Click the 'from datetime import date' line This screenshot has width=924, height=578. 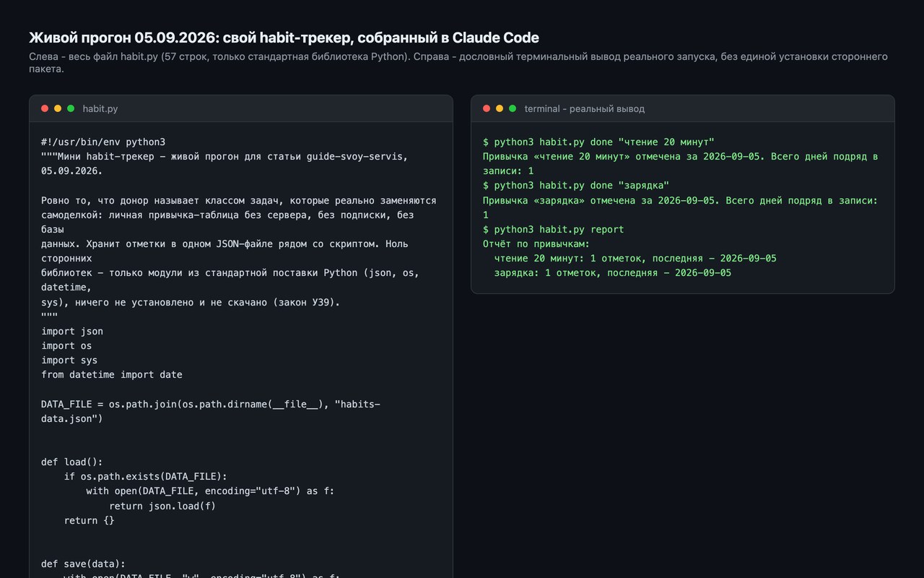point(112,374)
